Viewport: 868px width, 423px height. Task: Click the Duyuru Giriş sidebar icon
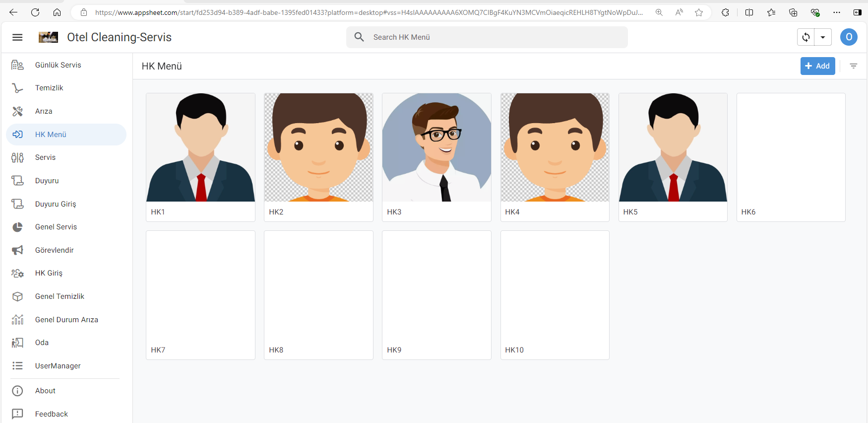(x=17, y=204)
